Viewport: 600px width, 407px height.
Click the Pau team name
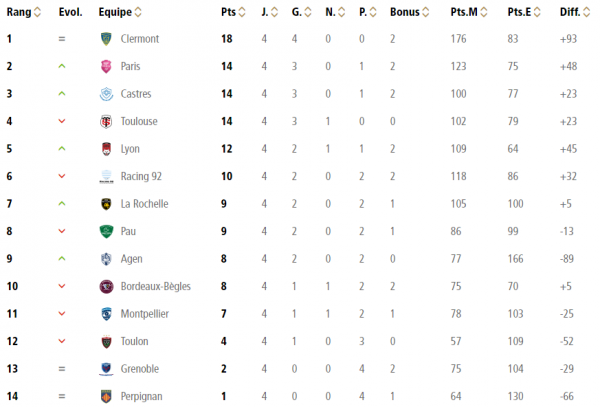coord(128,231)
